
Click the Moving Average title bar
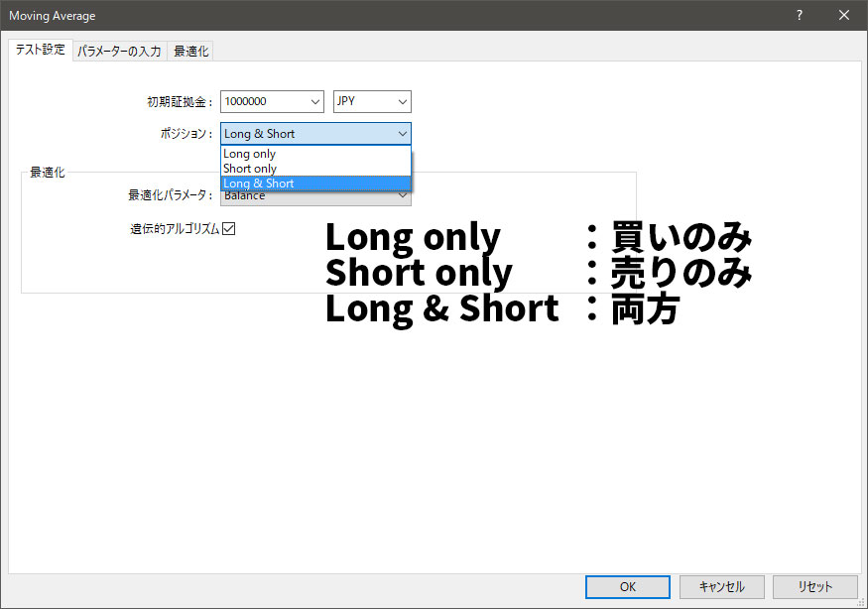[397, 16]
